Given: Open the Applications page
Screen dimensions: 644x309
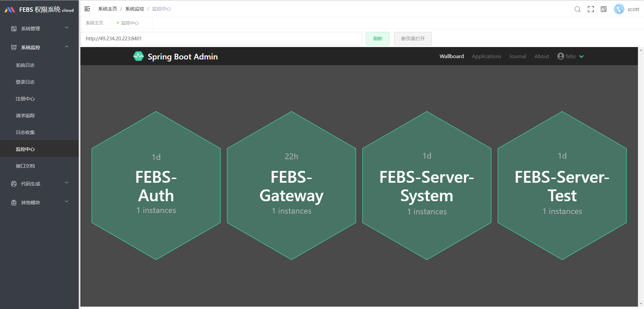Looking at the screenshot, I should click(486, 56).
